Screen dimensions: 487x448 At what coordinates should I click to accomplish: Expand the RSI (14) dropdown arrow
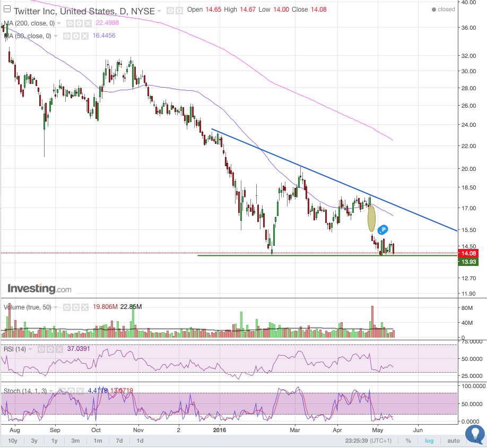tap(30, 349)
